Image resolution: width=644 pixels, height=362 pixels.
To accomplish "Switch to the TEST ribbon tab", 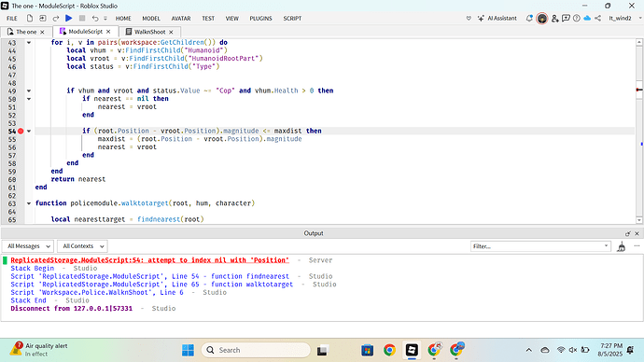I will (x=208, y=19).
